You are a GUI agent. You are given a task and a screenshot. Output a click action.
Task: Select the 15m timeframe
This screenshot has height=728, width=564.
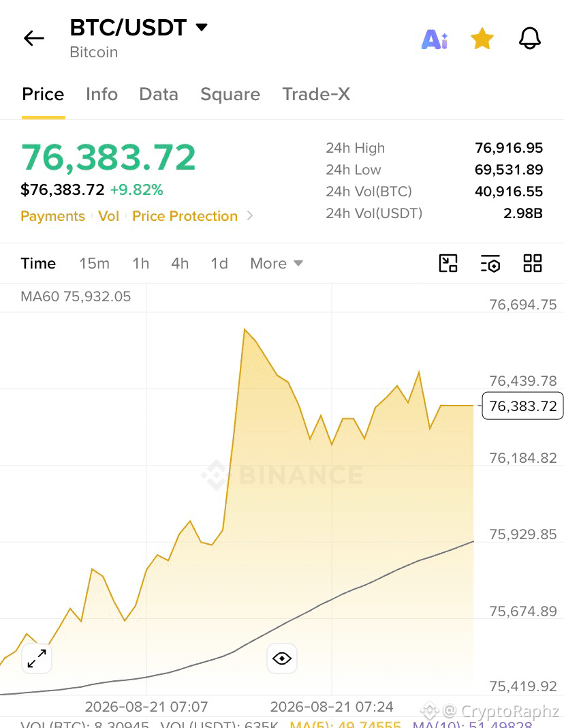click(x=94, y=263)
